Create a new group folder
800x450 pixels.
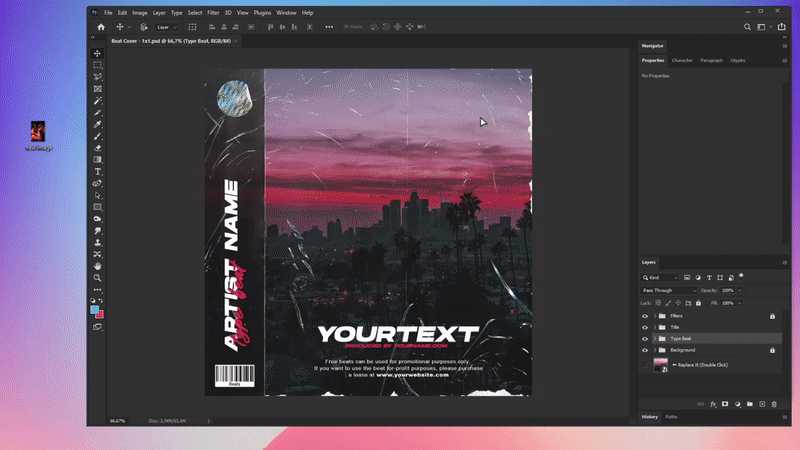point(749,404)
